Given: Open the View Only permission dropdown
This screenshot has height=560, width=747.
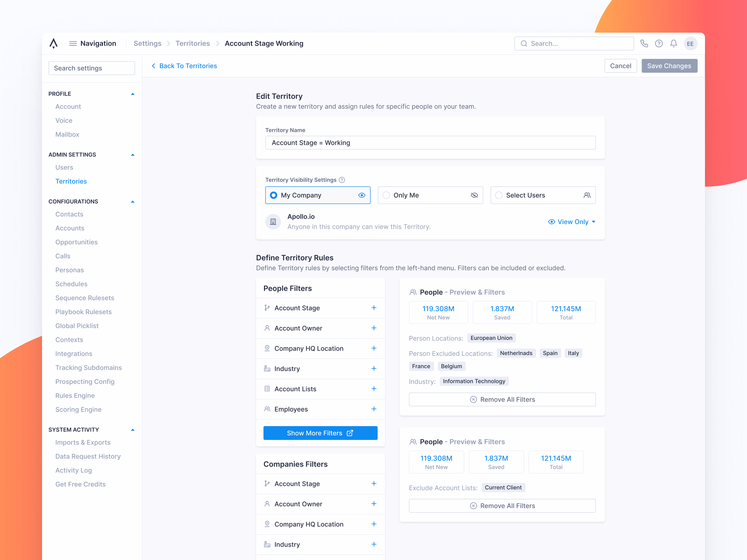Looking at the screenshot, I should (x=571, y=222).
